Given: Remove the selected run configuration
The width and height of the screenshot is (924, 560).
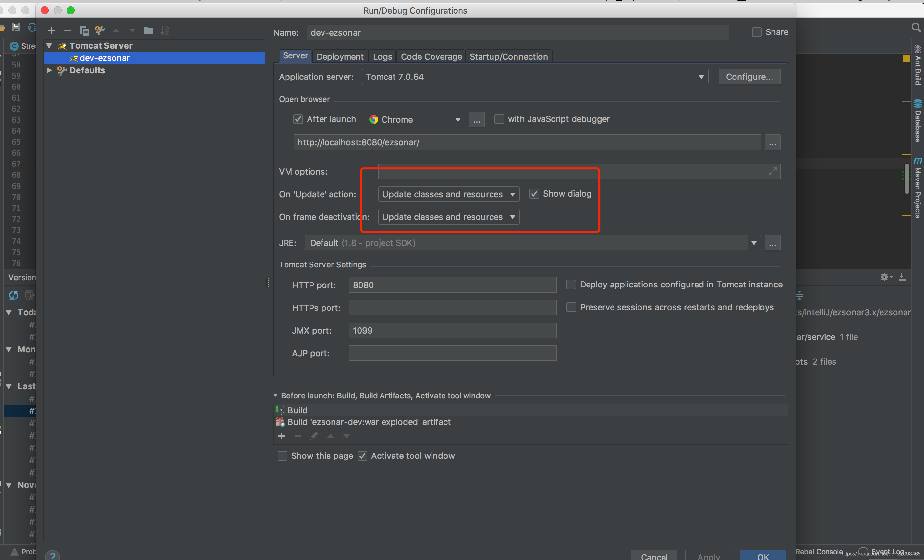Looking at the screenshot, I should coord(67,30).
